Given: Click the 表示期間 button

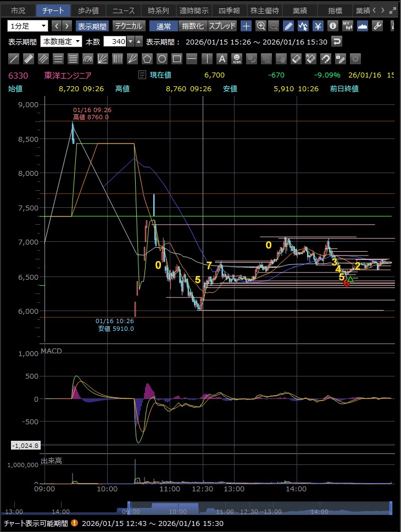Looking at the screenshot, I should pos(92,26).
